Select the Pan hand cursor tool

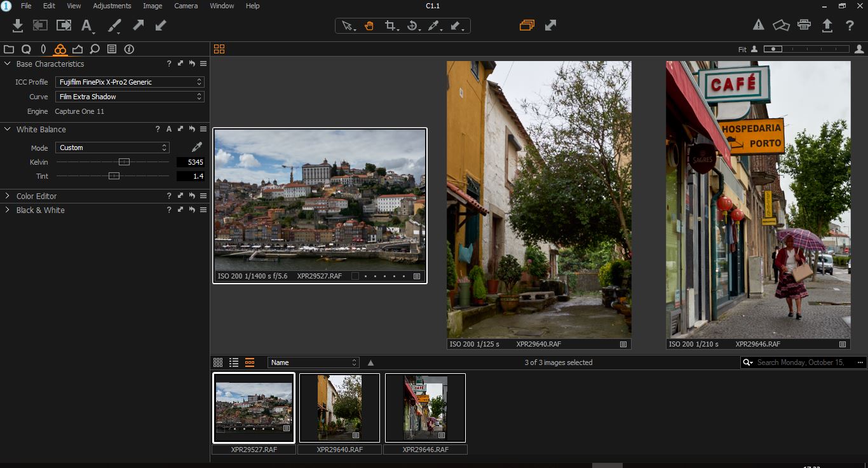(x=369, y=25)
